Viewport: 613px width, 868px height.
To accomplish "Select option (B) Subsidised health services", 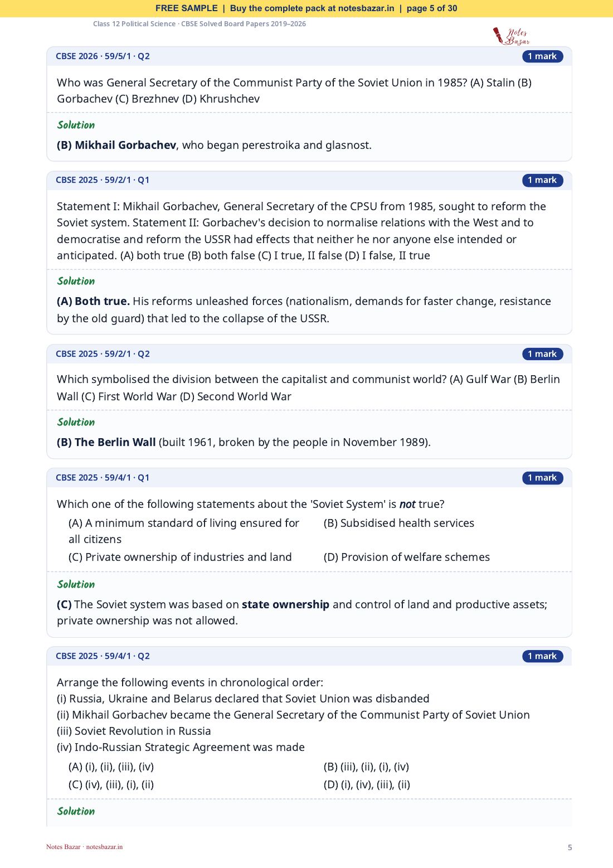I will pos(399,523).
